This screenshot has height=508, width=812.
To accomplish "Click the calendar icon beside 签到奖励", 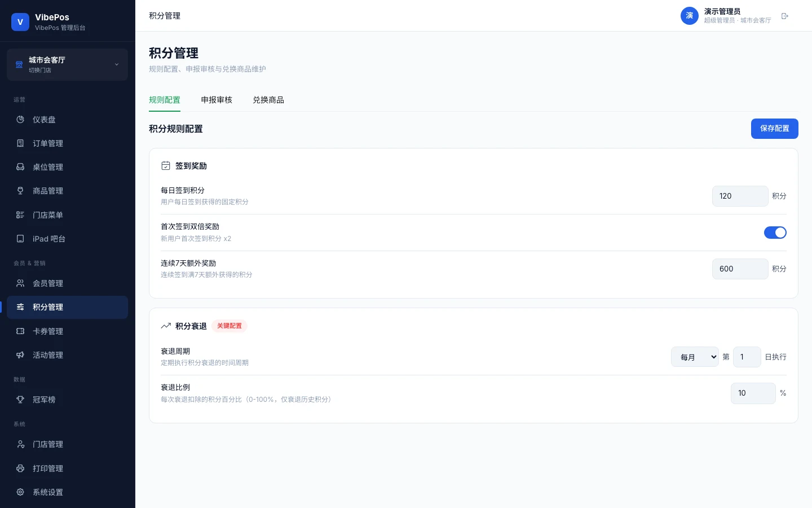I will [166, 166].
